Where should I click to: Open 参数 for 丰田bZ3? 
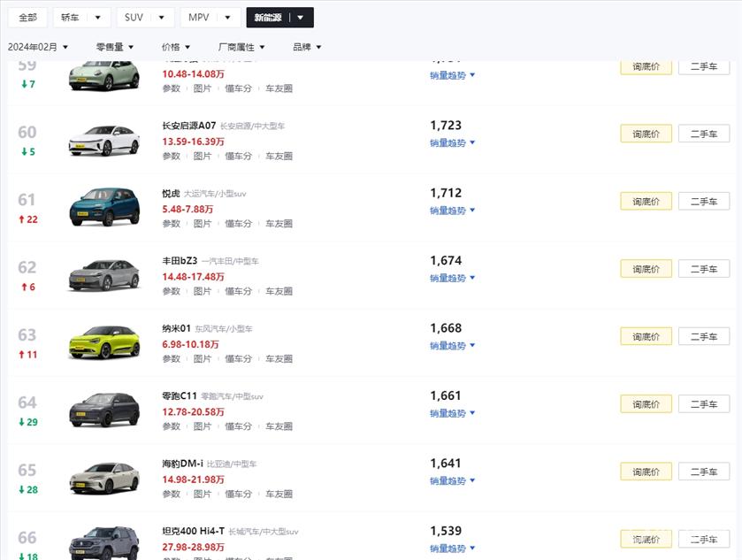point(172,291)
